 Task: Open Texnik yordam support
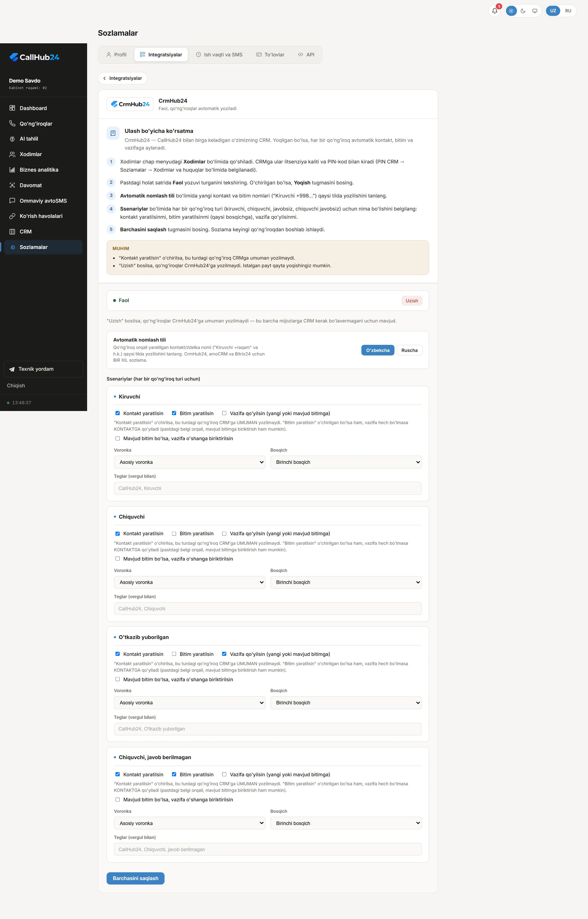(x=43, y=369)
